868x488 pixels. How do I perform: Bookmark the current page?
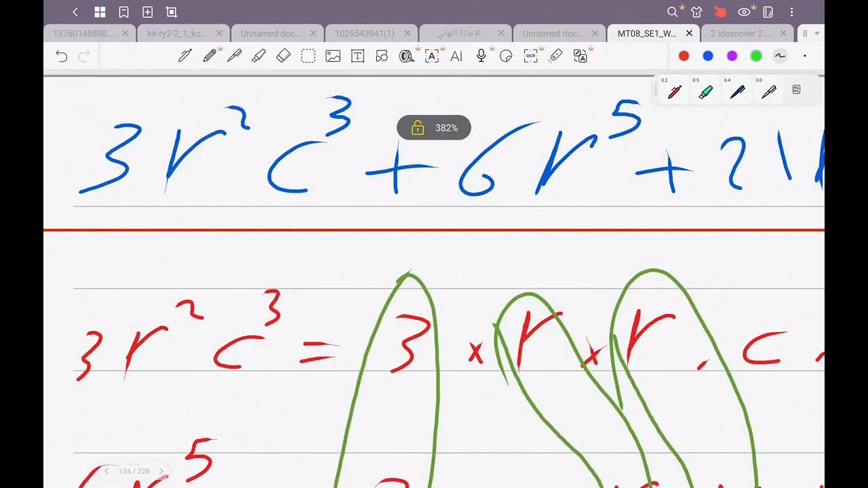123,12
